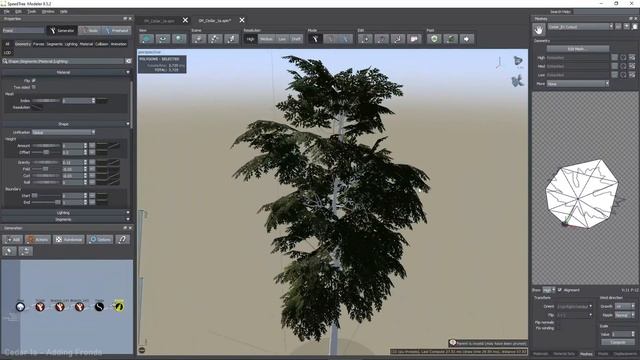Select the Freehand mode icon in Mode toolbar

346,39
